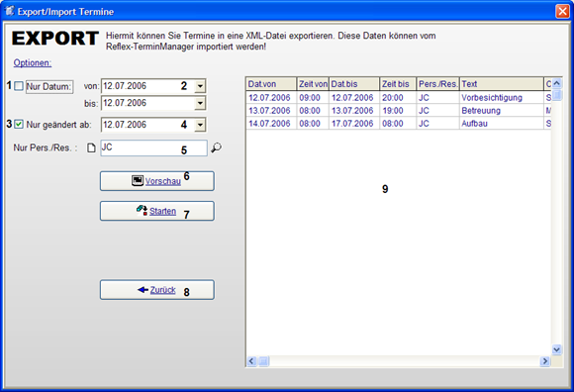574x392 pixels.
Task: Click the magnifier search icon beside Pers./Res. field
Action: pos(217,147)
